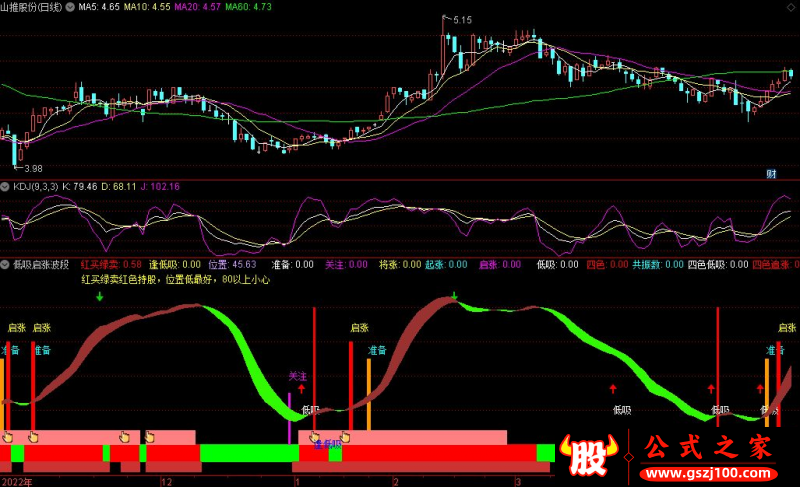The height and width of the screenshot is (487, 800).
Task: Select the MA5: 4.65 value
Action: 99,7
